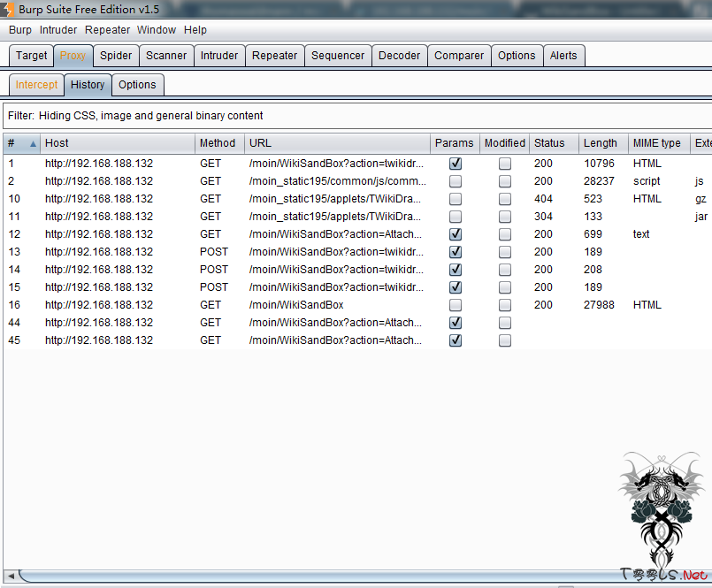
Task: Sort by the Modified column header
Action: tap(504, 143)
